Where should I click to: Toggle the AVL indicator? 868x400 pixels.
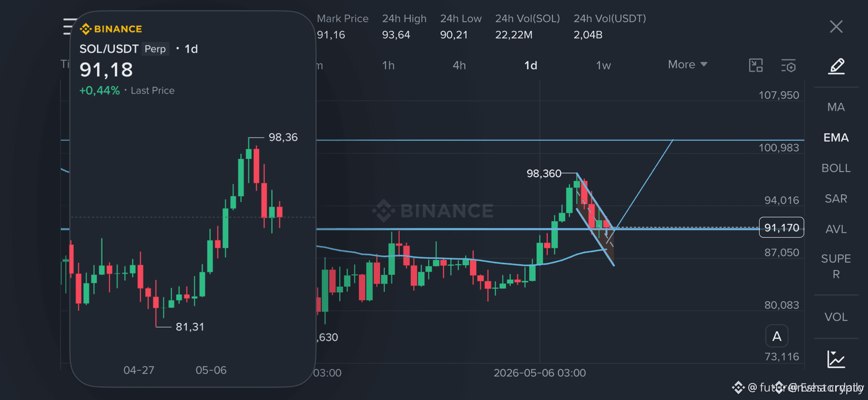click(836, 229)
